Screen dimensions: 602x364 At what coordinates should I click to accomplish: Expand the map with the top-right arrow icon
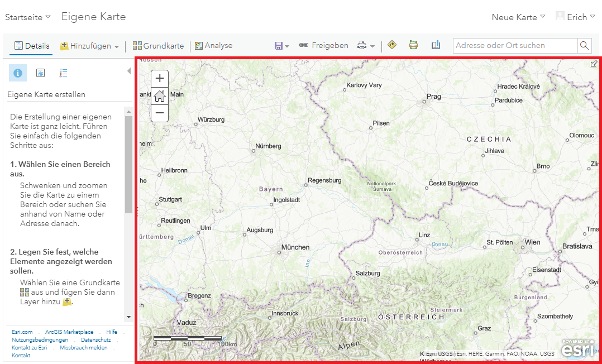click(x=594, y=64)
